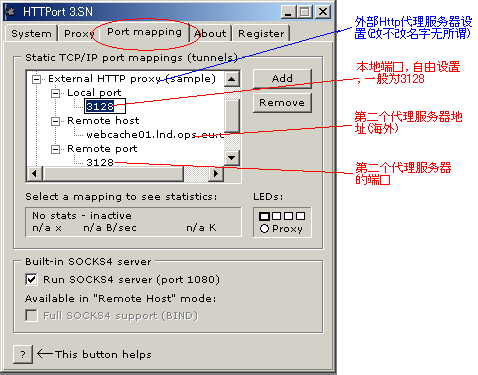Click the first LED indicator box
This screenshot has height=375, width=478.
264,216
